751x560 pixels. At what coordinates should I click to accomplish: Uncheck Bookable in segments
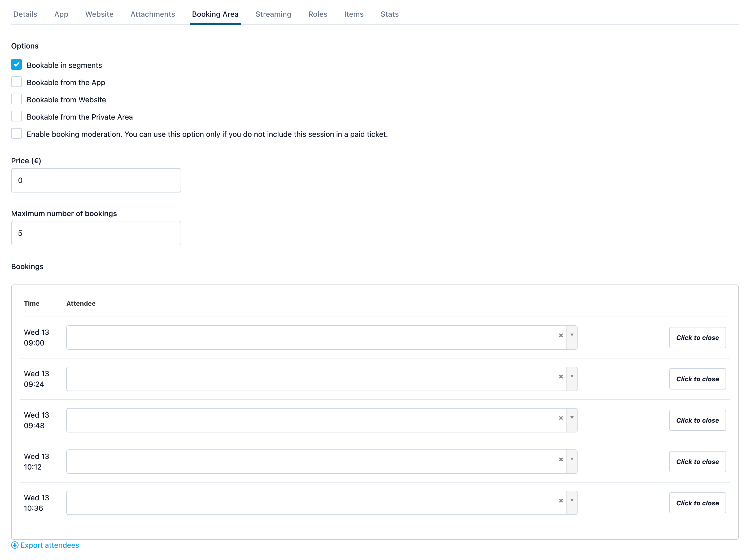16,64
